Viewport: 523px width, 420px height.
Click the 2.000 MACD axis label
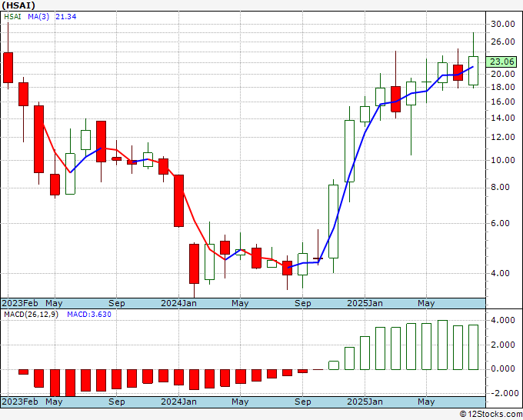pyautogui.click(x=503, y=345)
